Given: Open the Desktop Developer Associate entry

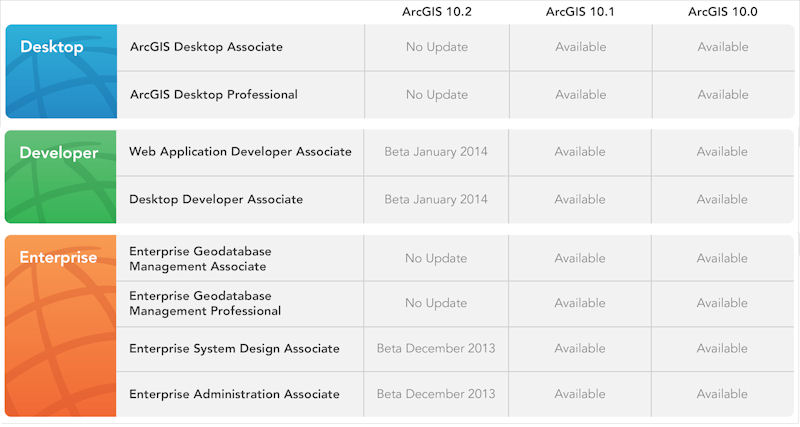Looking at the screenshot, I should pos(216,200).
